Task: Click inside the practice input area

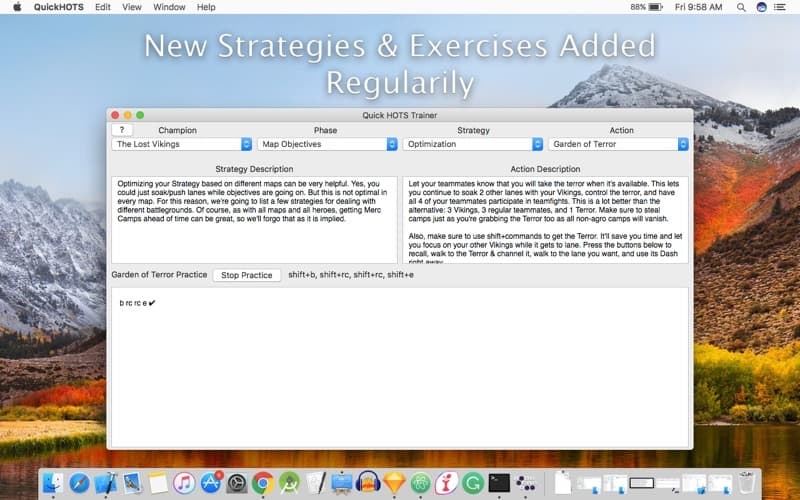Action: [399, 367]
